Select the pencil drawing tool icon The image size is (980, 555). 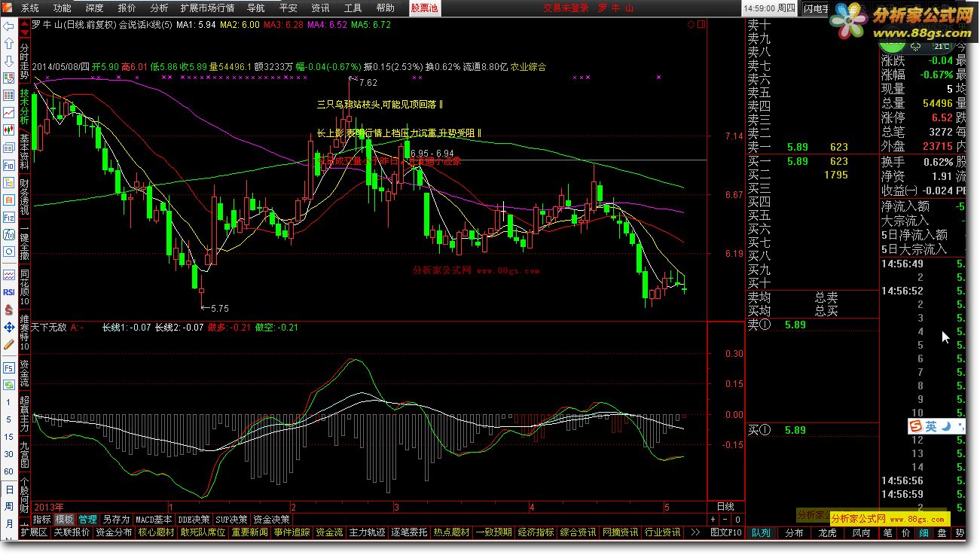click(9, 344)
